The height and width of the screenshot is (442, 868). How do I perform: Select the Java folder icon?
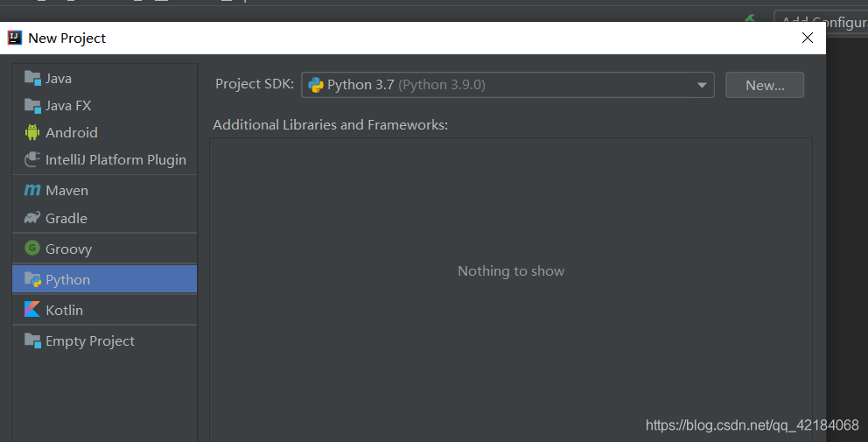(x=32, y=79)
